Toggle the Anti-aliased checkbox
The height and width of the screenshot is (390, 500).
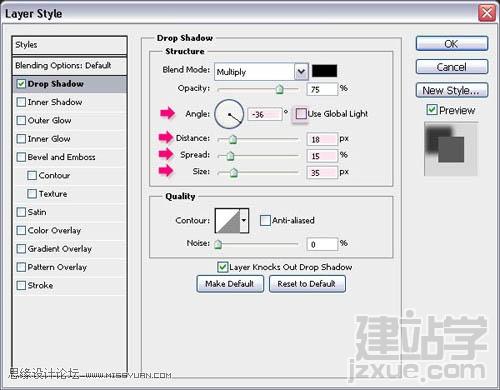click(265, 220)
